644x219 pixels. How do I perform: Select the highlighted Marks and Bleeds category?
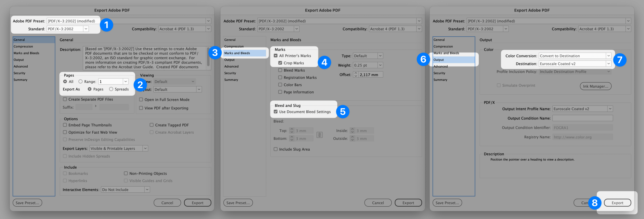point(244,53)
